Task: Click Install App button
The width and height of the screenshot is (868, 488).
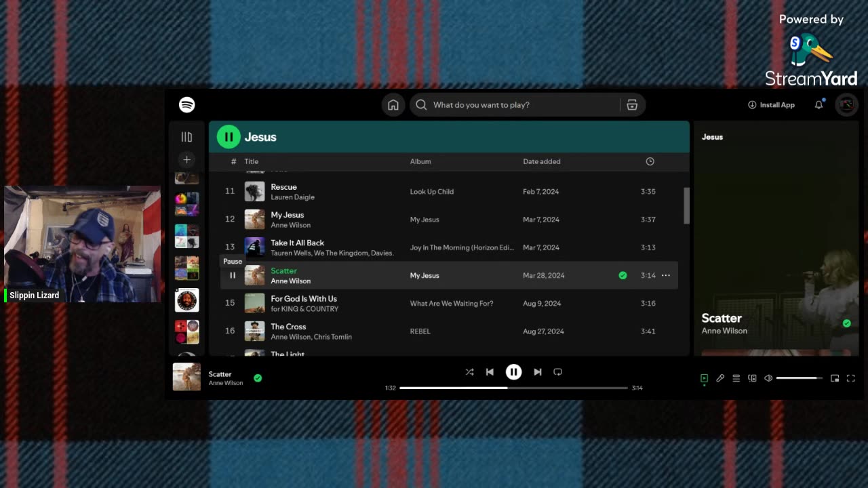Action: coord(771,105)
